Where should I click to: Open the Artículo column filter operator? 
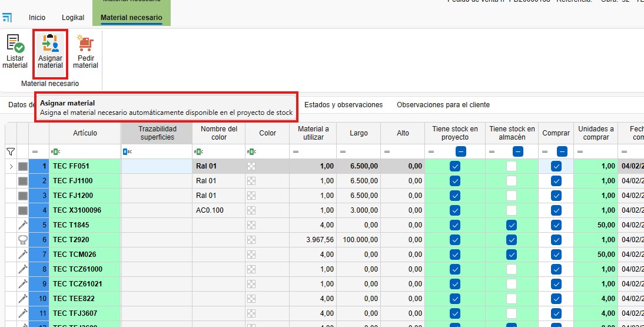coord(57,151)
